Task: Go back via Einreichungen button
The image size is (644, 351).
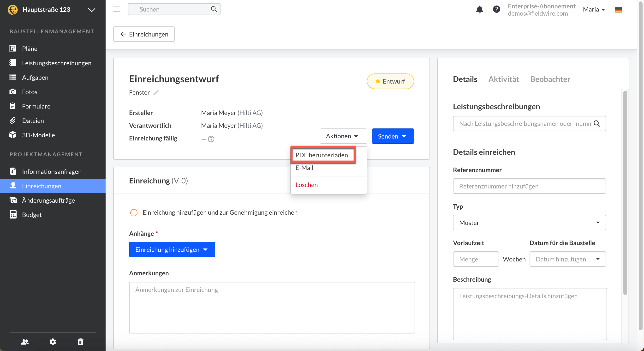Action: pyautogui.click(x=144, y=34)
